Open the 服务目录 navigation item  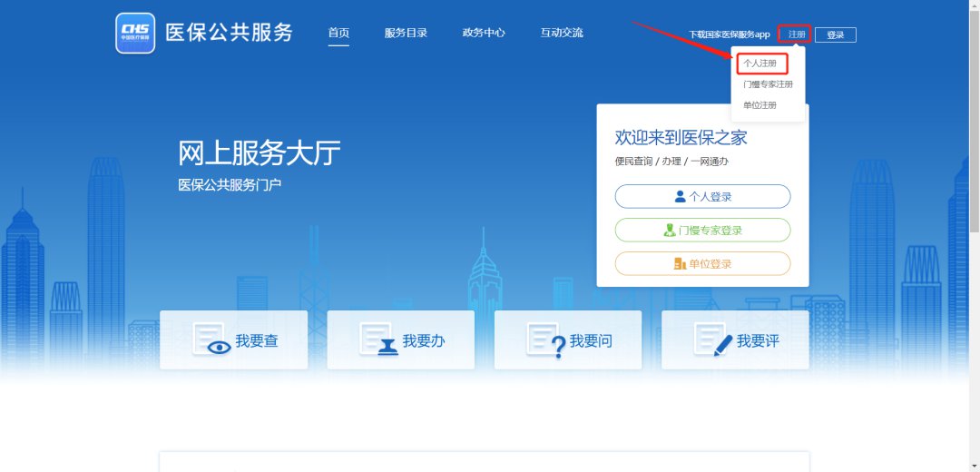(x=406, y=34)
